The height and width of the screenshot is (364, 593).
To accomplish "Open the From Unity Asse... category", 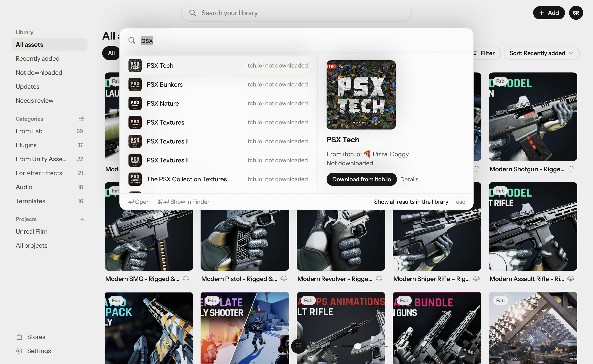I will (49, 159).
